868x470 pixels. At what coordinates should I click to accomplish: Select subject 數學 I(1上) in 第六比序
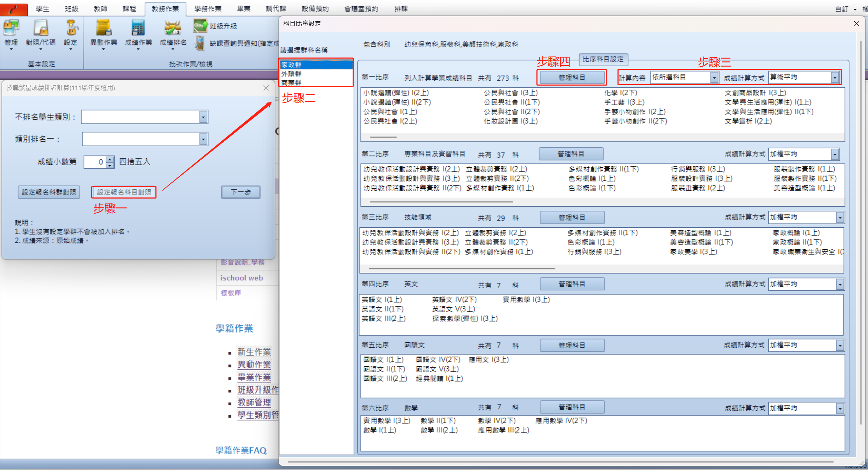click(x=380, y=430)
